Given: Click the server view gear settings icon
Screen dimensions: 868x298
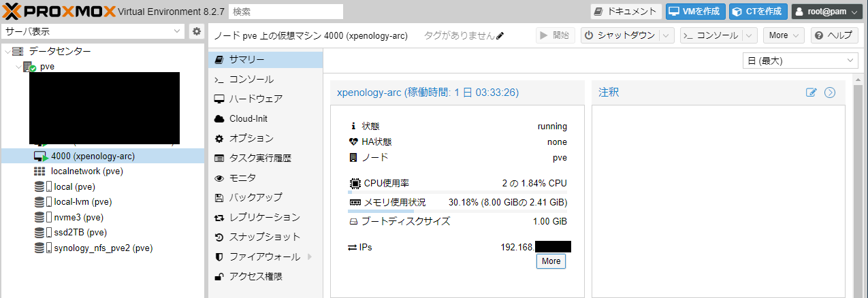Looking at the screenshot, I should click(196, 31).
